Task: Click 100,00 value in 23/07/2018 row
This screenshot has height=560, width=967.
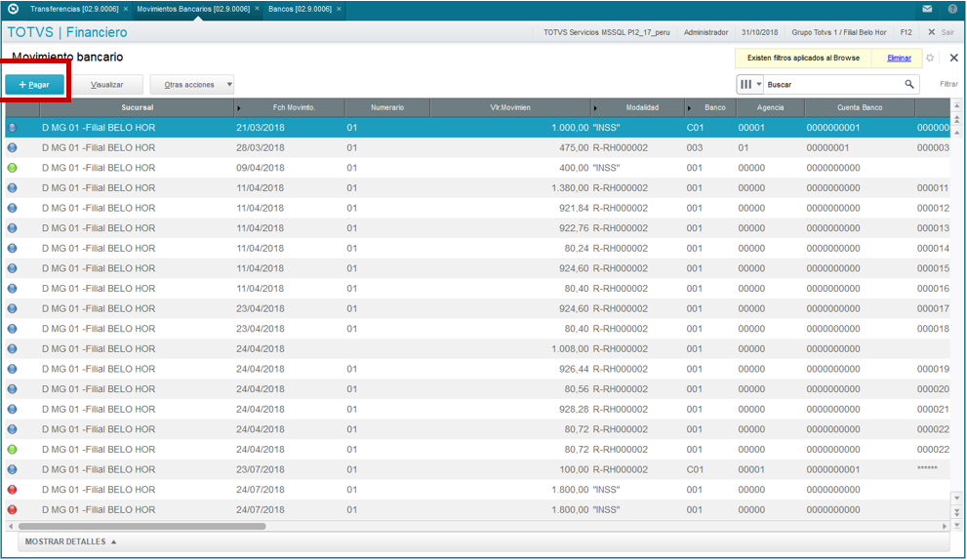Action: point(574,469)
